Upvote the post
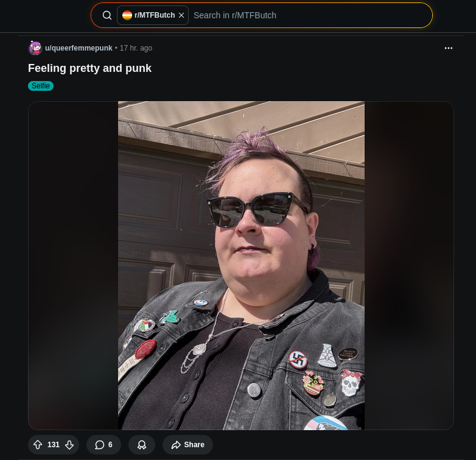476x460 pixels. [38, 445]
